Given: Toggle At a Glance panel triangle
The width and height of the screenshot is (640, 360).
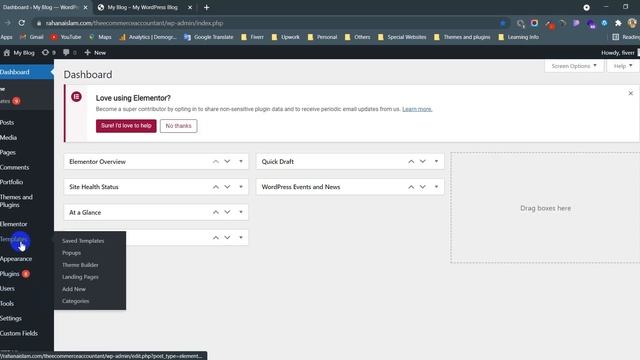Looking at the screenshot, I should pos(241,212).
